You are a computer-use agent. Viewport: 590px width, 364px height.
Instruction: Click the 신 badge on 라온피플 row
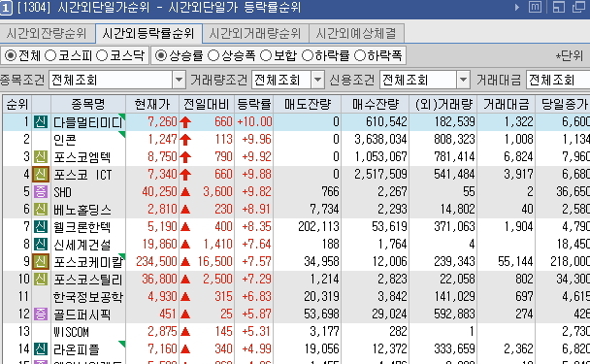(x=41, y=348)
